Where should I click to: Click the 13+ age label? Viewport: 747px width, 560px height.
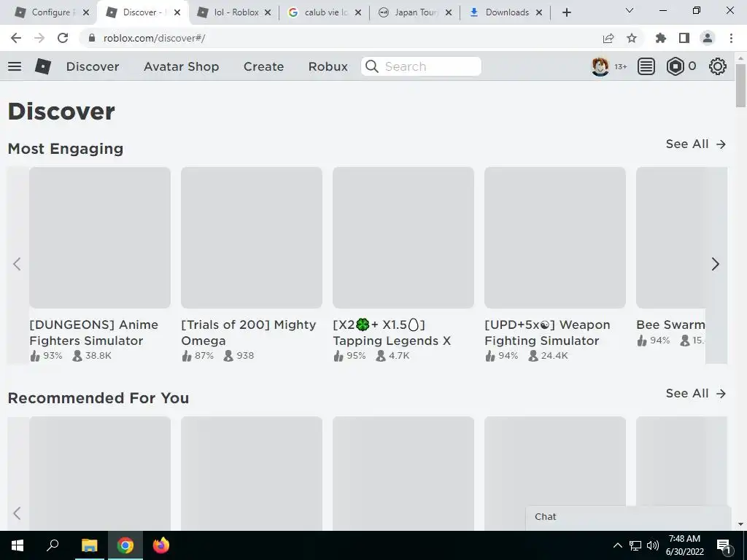(620, 66)
